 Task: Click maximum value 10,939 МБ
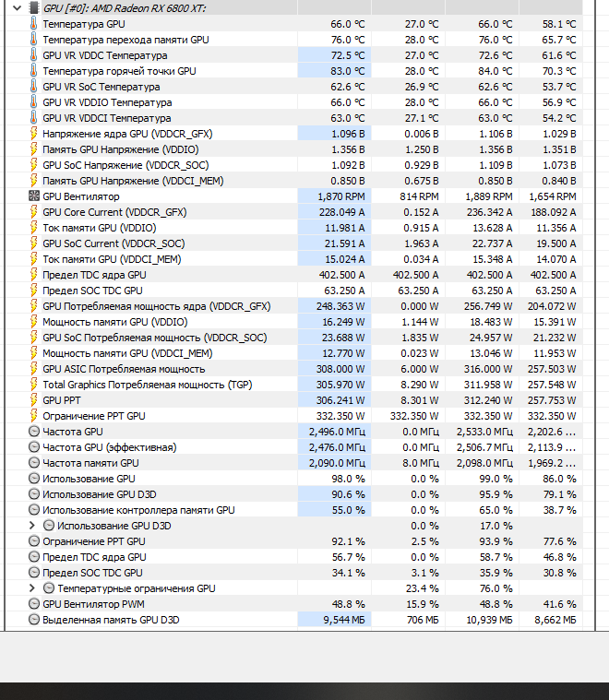tap(489, 620)
